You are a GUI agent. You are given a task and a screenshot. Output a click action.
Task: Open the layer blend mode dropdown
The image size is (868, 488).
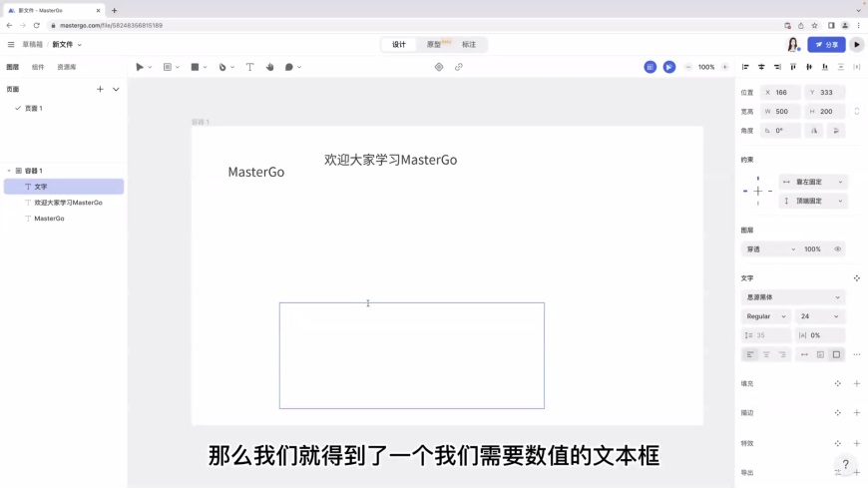coord(770,249)
